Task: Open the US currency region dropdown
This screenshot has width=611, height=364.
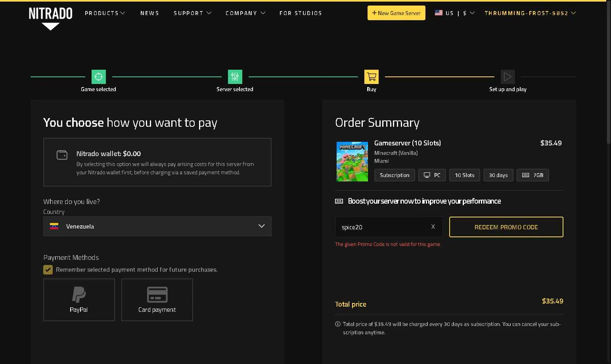Action: point(455,13)
